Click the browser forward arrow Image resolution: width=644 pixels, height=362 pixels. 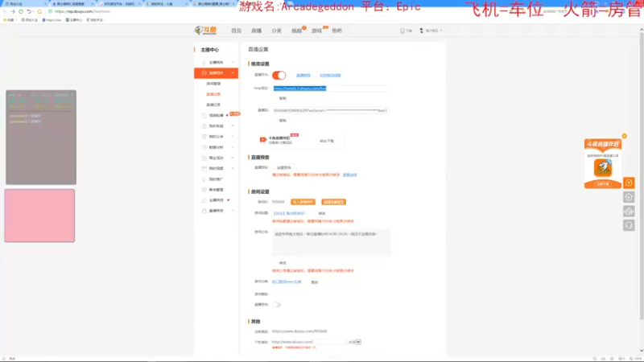pyautogui.click(x=13, y=11)
